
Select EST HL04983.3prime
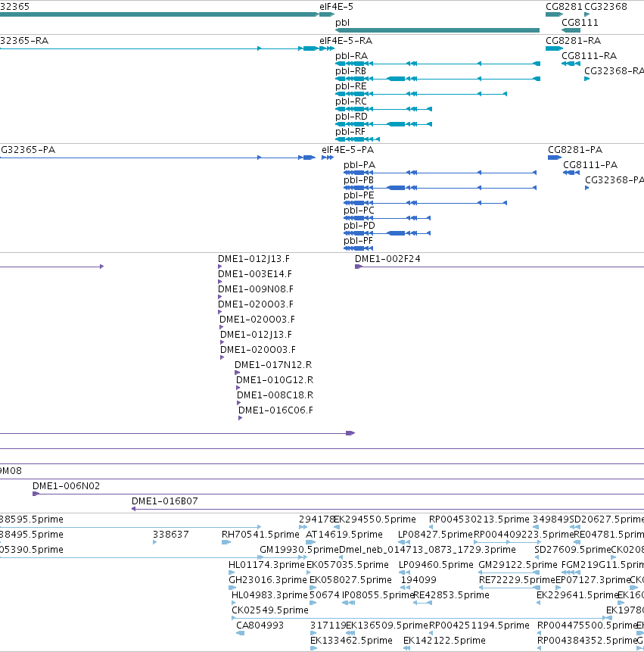point(269,595)
